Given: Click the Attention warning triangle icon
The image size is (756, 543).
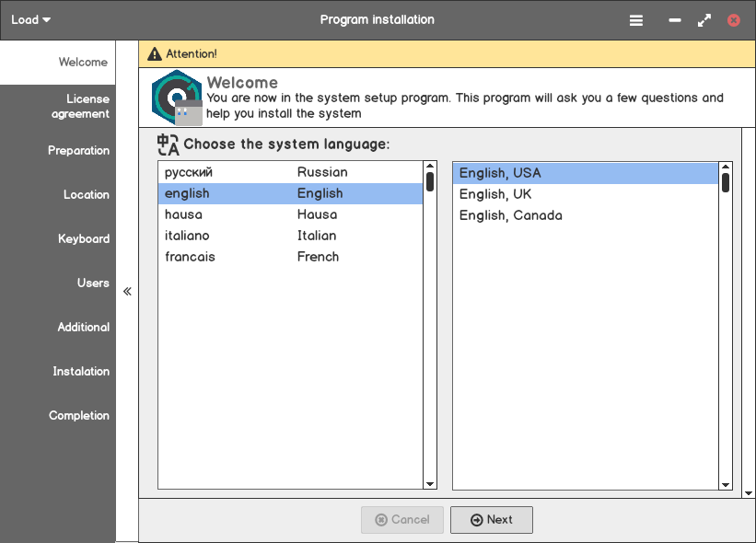Looking at the screenshot, I should (x=155, y=54).
